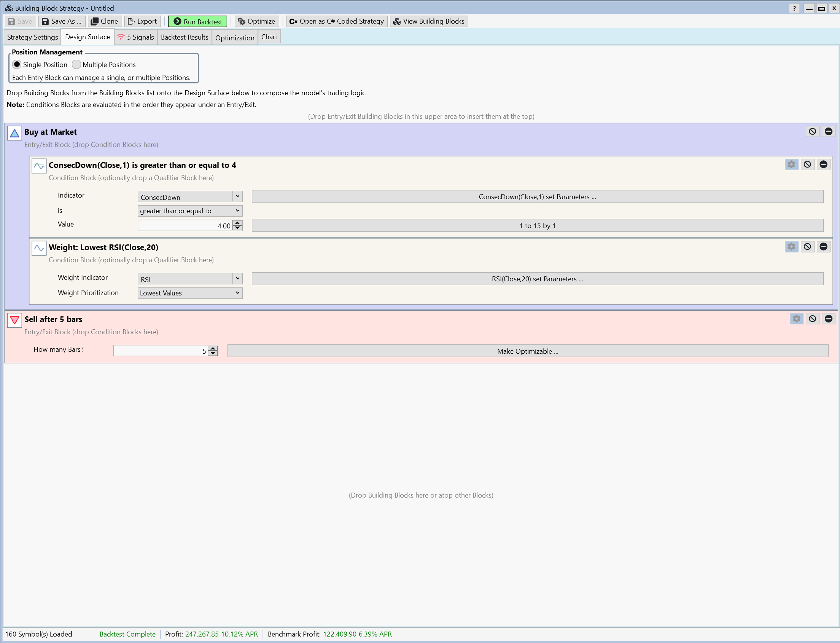Disable the ConsecDown condition block
Image resolution: width=840 pixels, height=643 pixels.
[x=807, y=164]
